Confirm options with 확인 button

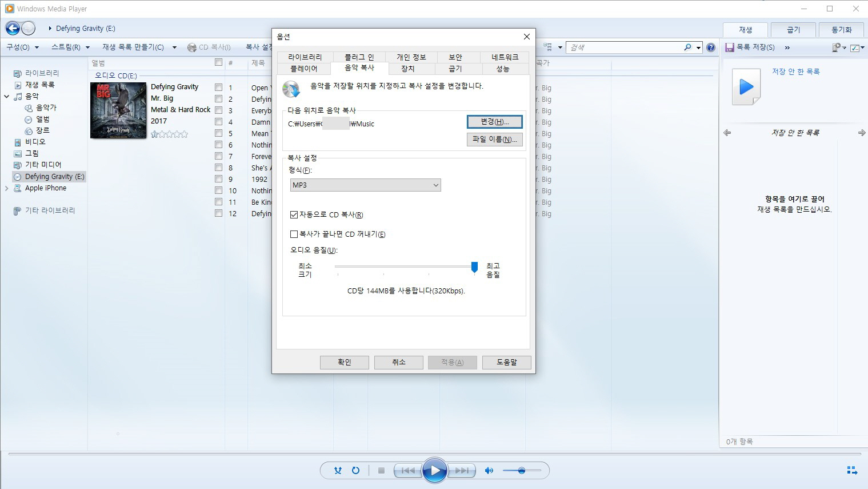point(345,362)
